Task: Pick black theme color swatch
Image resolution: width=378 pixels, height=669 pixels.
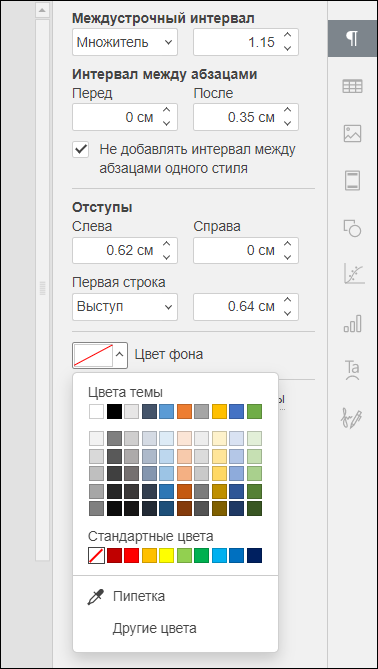Action: point(114,411)
